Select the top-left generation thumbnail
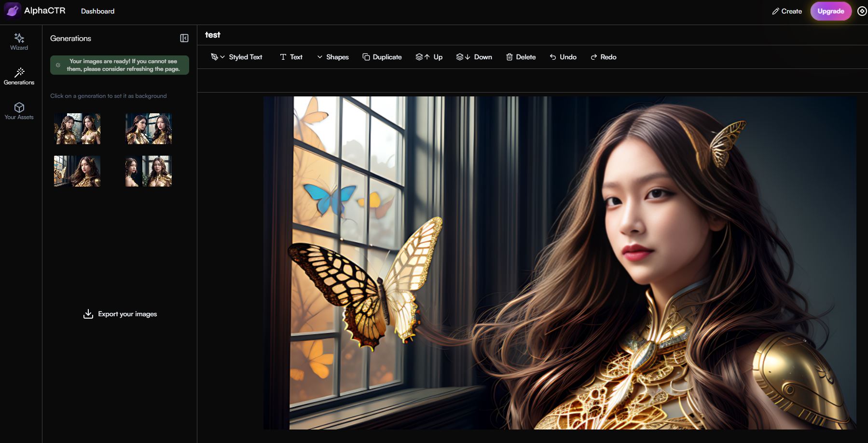 pyautogui.click(x=77, y=129)
